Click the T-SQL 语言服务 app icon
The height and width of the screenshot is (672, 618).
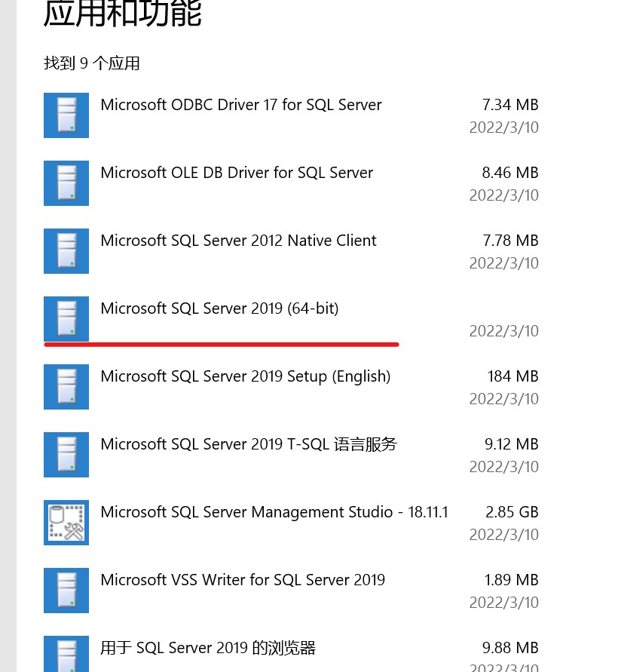[66, 455]
